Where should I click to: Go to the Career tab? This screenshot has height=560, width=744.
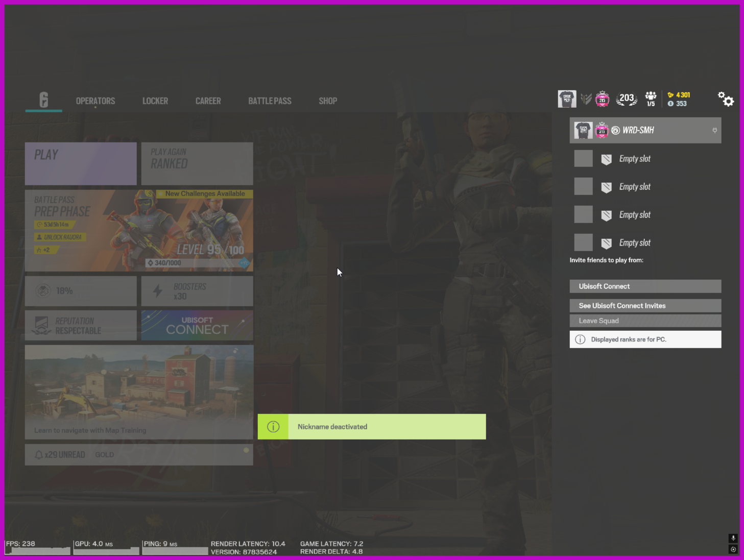pyautogui.click(x=208, y=101)
